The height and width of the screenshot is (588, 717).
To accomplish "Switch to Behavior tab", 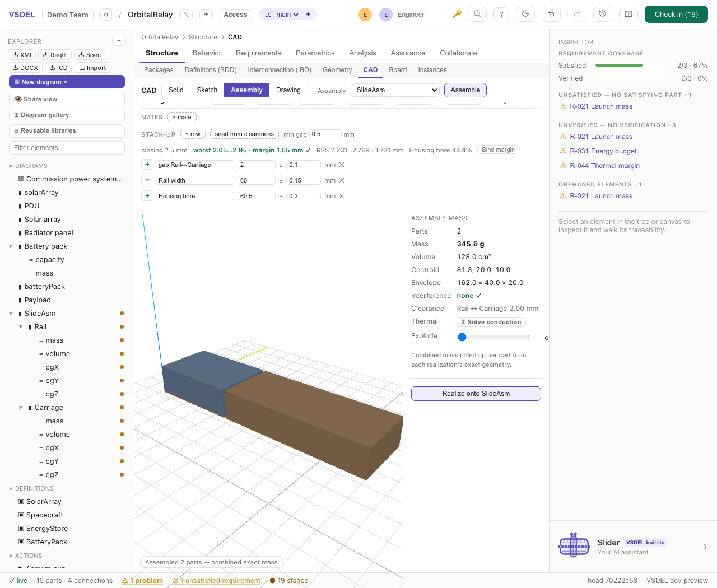I will [207, 53].
